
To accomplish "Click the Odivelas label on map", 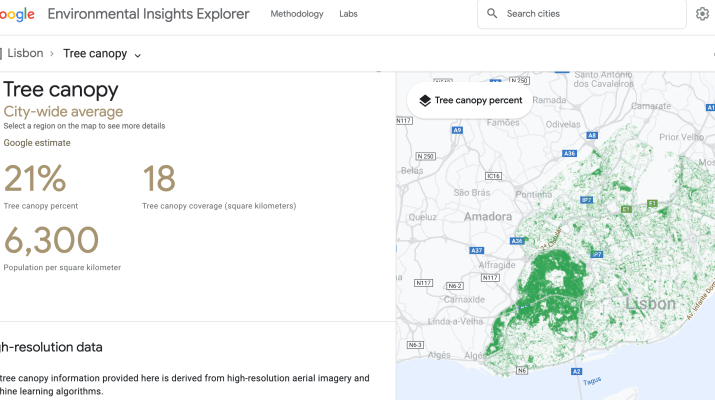I will 563,124.
